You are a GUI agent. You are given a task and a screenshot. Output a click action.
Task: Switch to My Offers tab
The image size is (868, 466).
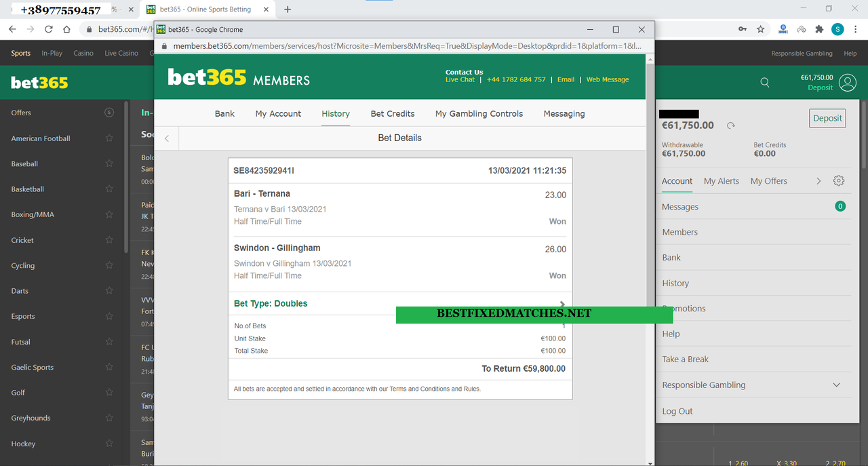click(769, 181)
